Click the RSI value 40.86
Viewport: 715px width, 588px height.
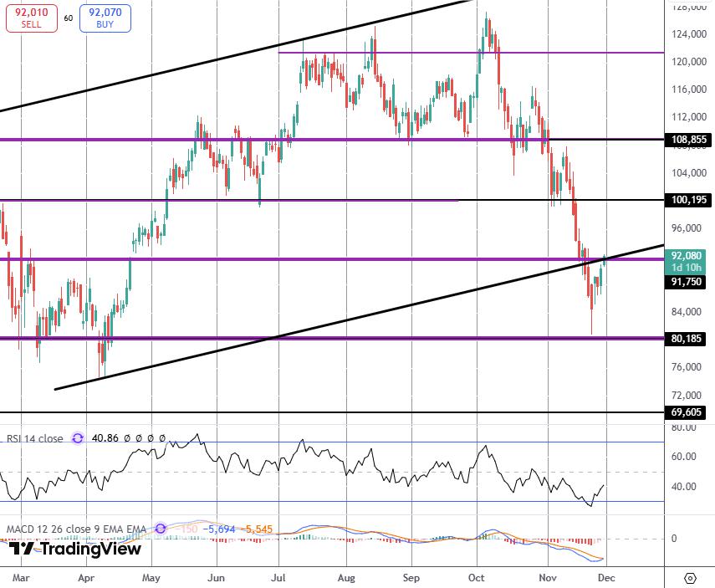coord(105,438)
